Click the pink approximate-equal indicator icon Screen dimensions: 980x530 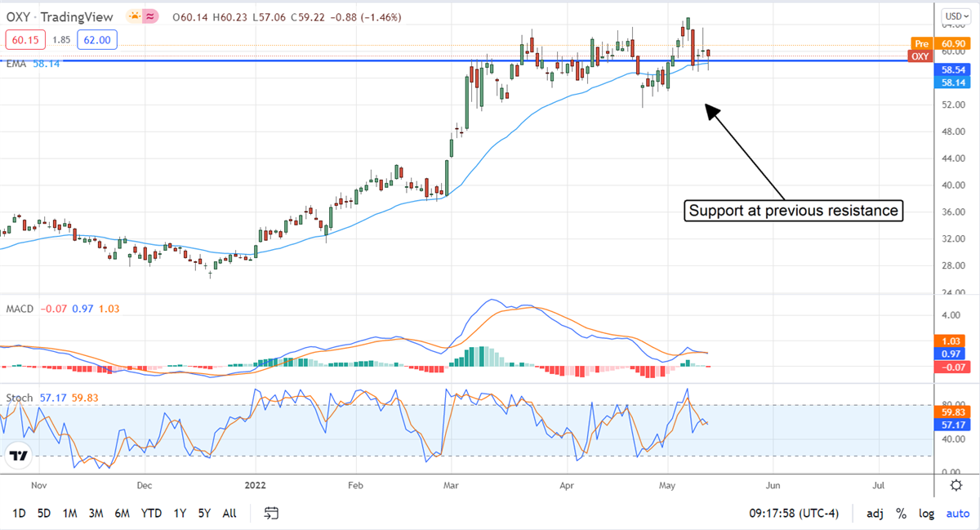coord(149,16)
